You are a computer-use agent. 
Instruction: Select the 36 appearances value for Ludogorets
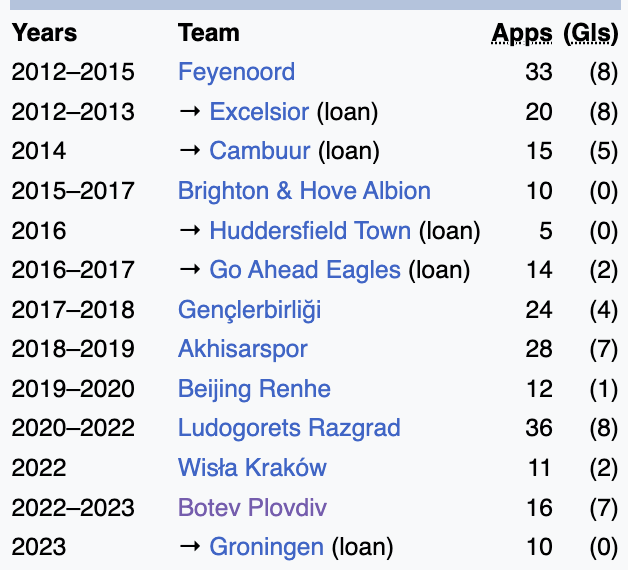539,428
